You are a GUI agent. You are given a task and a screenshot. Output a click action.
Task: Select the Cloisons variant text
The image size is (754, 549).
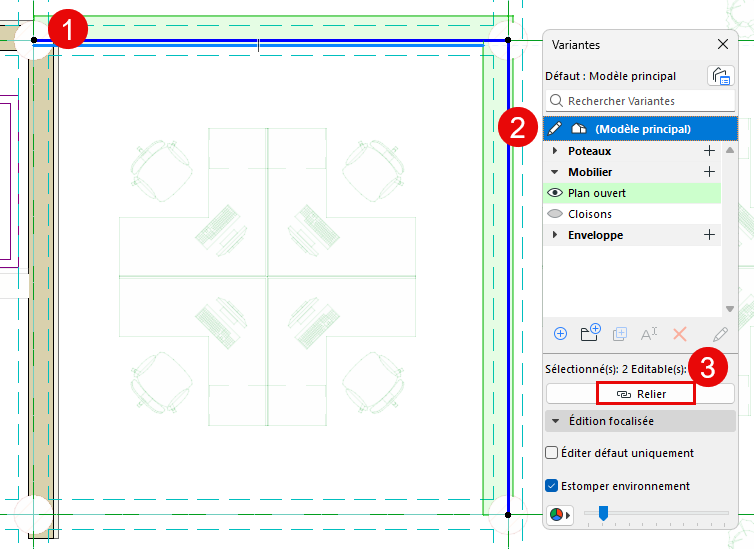click(590, 214)
